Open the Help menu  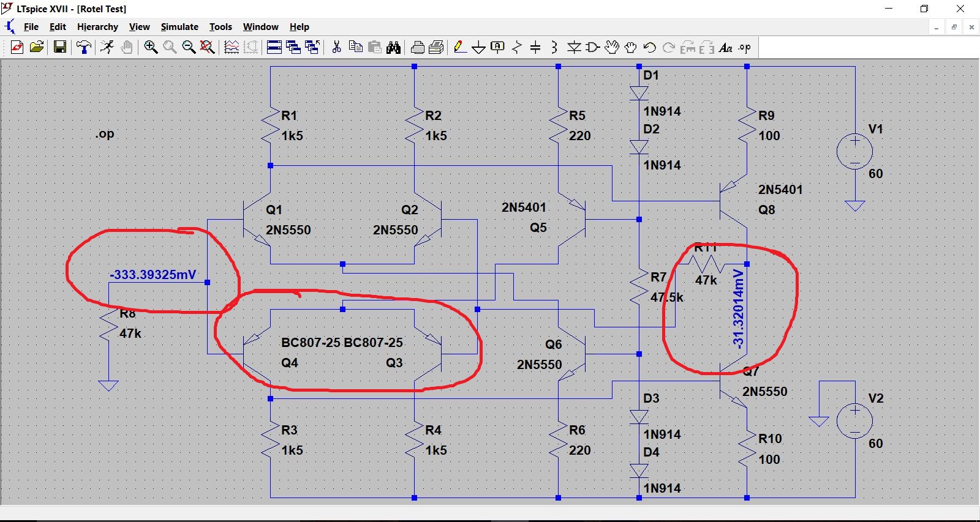300,27
